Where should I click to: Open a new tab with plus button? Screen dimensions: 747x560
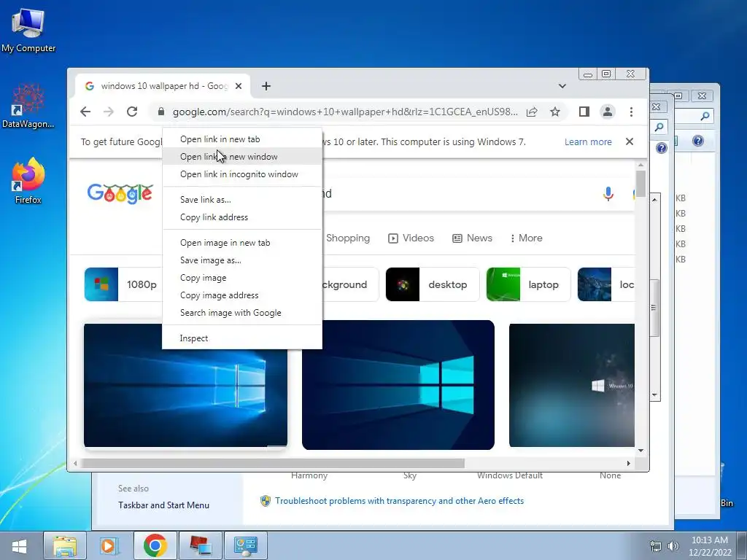pos(266,86)
